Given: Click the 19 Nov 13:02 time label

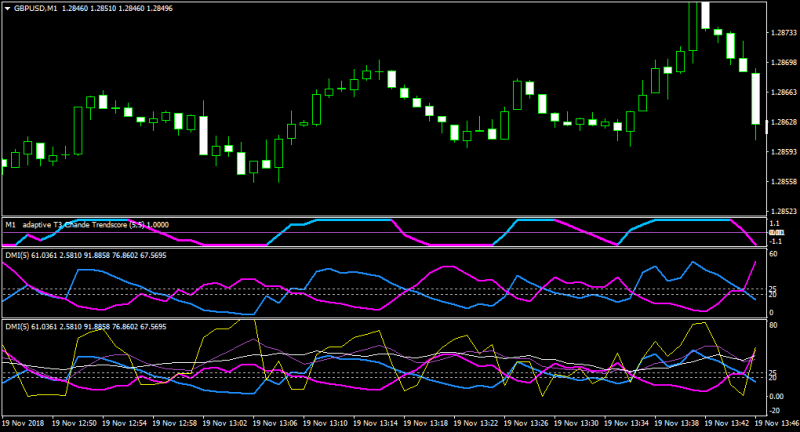Looking at the screenshot, I should [x=225, y=423].
